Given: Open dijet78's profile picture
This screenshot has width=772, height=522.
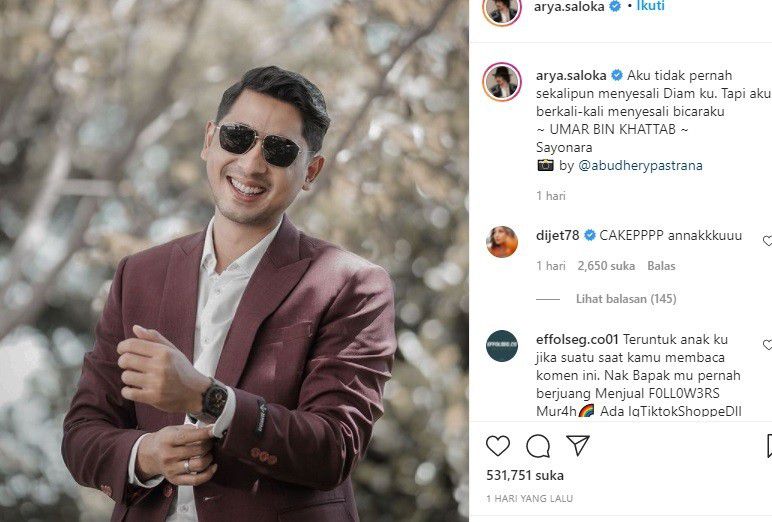Looking at the screenshot, I should tap(502, 242).
